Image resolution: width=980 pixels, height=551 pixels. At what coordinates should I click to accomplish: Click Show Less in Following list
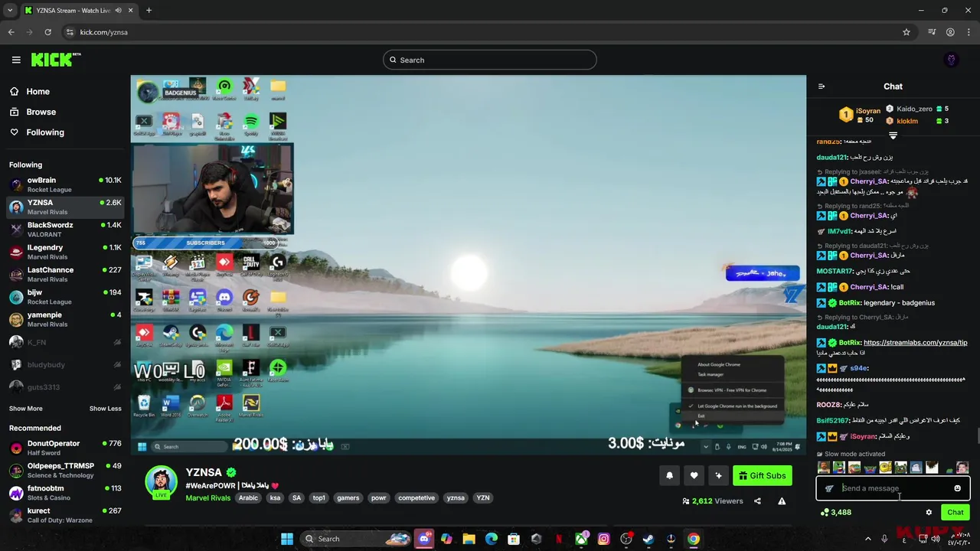point(105,409)
